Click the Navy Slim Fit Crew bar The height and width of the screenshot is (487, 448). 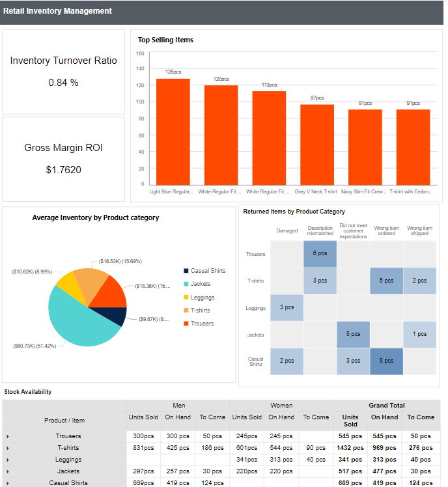(x=365, y=146)
